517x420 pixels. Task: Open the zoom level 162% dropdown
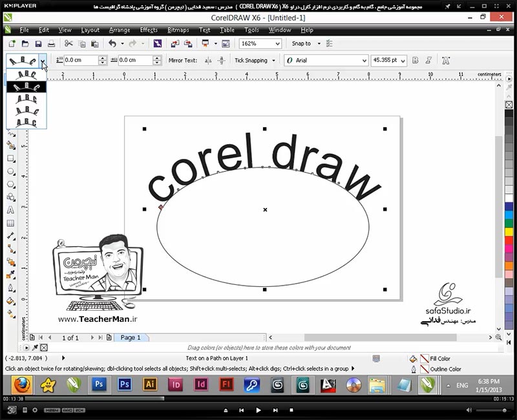[x=278, y=43]
